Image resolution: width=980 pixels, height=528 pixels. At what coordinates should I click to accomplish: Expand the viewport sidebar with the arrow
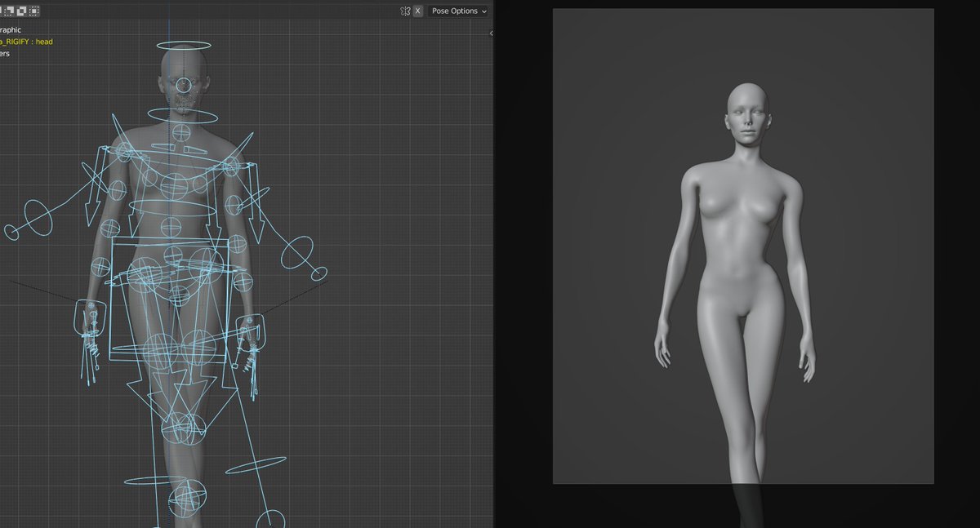point(491,33)
